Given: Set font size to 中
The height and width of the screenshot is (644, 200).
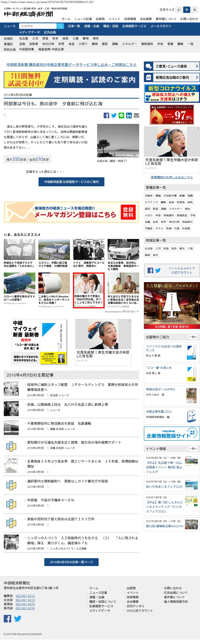Looking at the screenshot, I should [187, 10].
